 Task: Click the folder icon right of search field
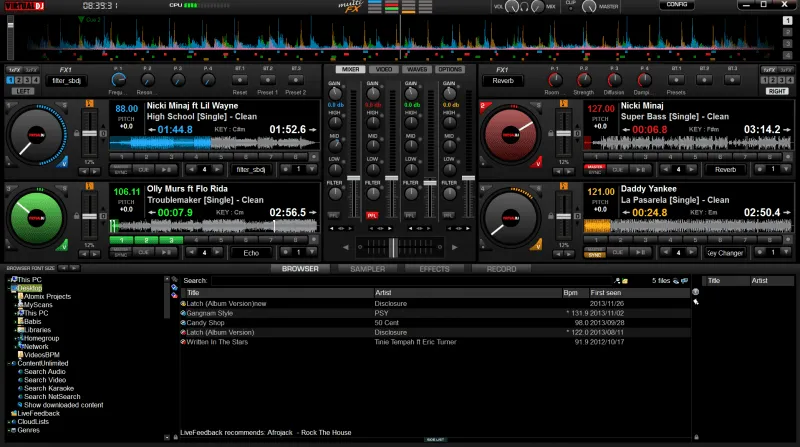pos(625,281)
